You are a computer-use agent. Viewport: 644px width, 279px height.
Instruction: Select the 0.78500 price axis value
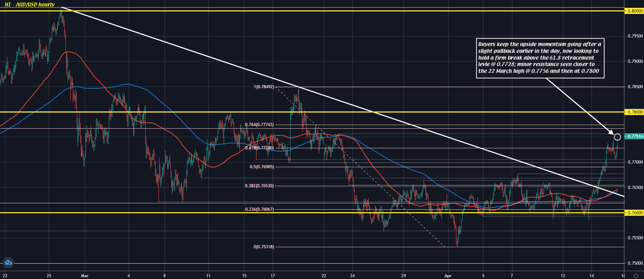point(635,87)
